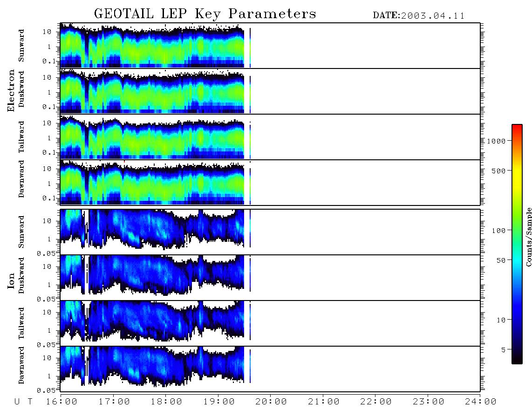Click the 0.05 tick of Ion Sunward panel
This screenshot has height=410, width=532.
[46, 253]
